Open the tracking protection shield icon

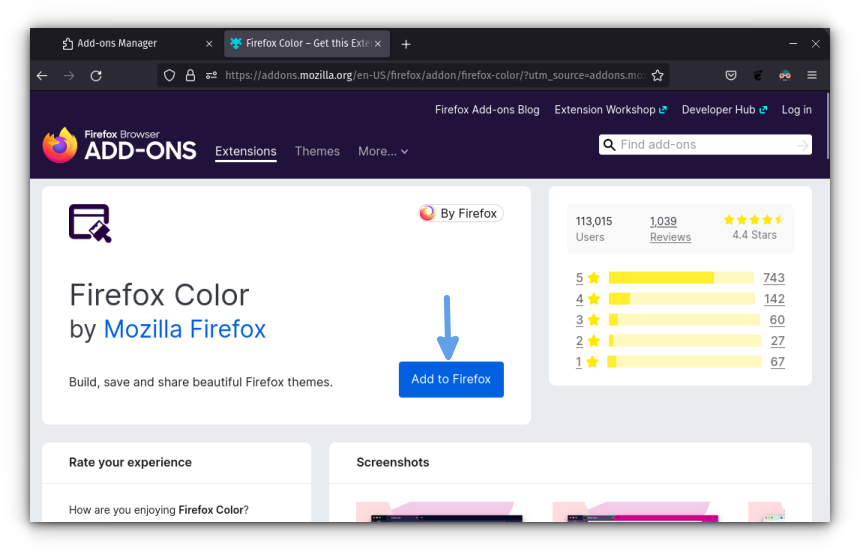pyautogui.click(x=169, y=75)
